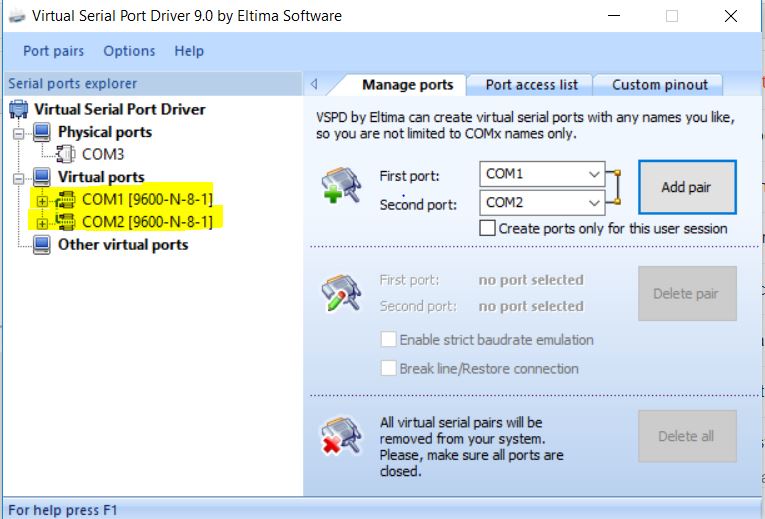The image size is (765, 519).
Task: Click the Delete all button
Action: 687,436
